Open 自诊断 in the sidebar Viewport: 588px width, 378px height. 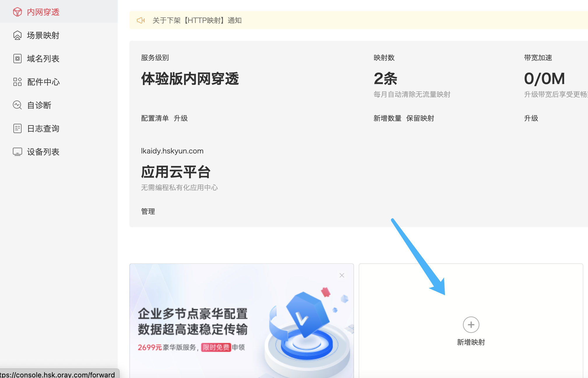(x=59, y=105)
